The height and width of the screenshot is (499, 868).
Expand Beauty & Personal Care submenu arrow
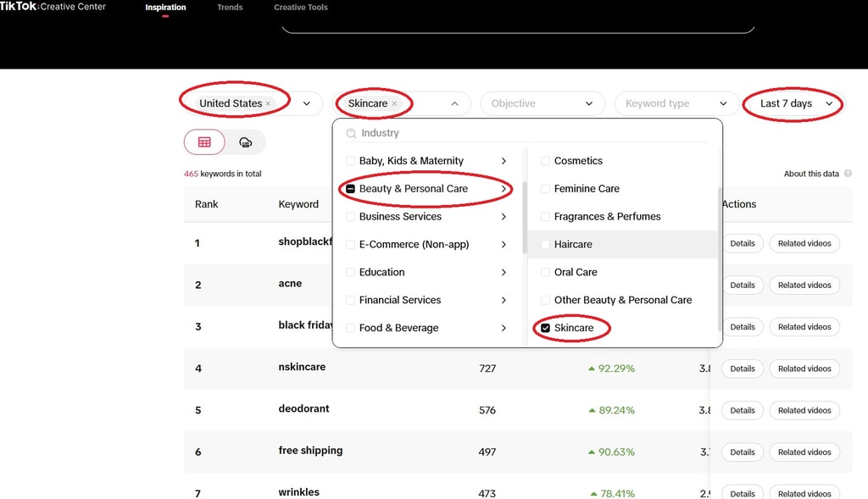coord(504,189)
